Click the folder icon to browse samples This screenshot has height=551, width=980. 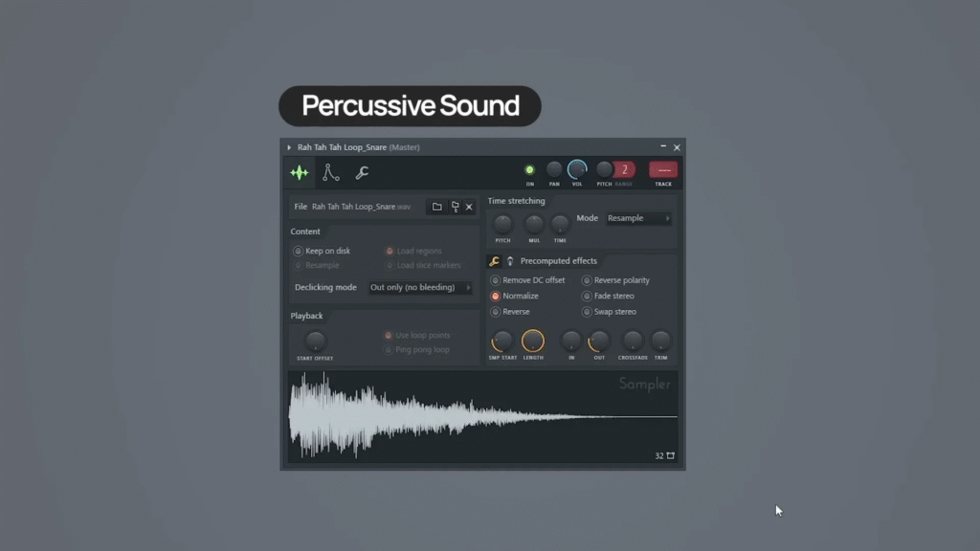[x=437, y=207]
